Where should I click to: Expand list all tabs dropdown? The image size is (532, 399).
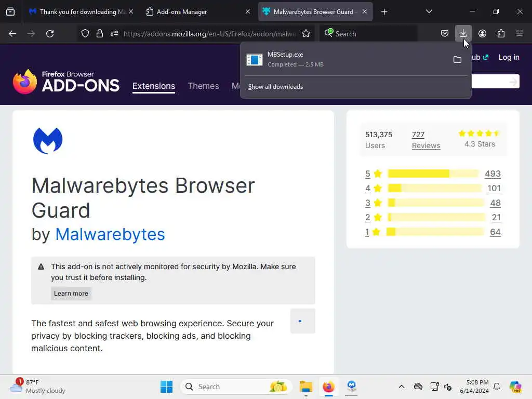tap(429, 12)
